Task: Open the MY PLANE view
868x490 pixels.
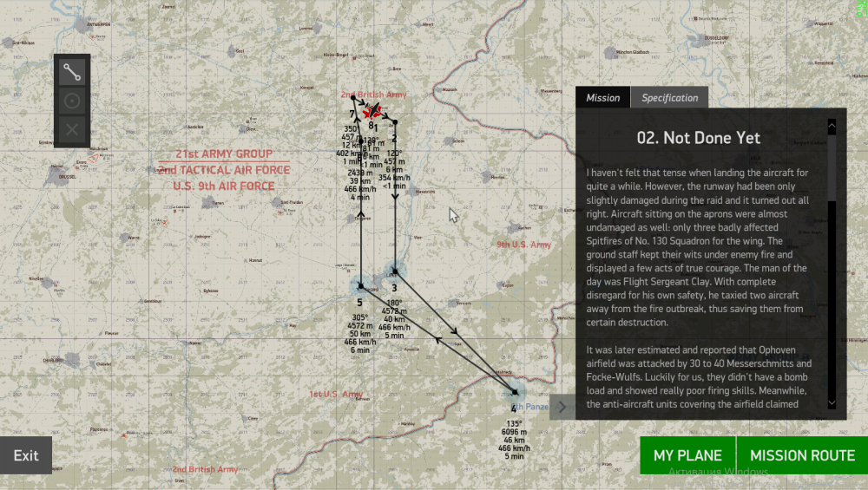Action: pos(687,455)
